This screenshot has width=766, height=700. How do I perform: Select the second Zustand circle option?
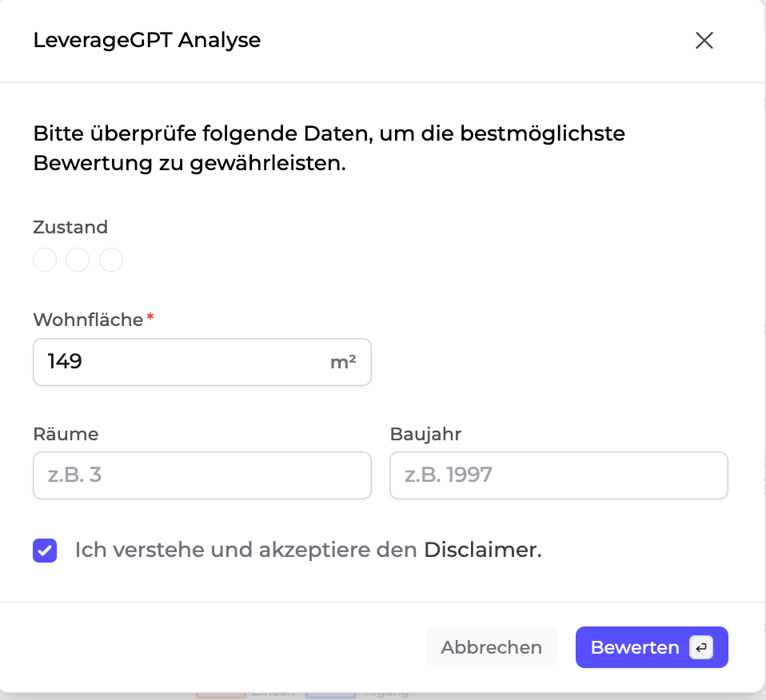coord(78,260)
